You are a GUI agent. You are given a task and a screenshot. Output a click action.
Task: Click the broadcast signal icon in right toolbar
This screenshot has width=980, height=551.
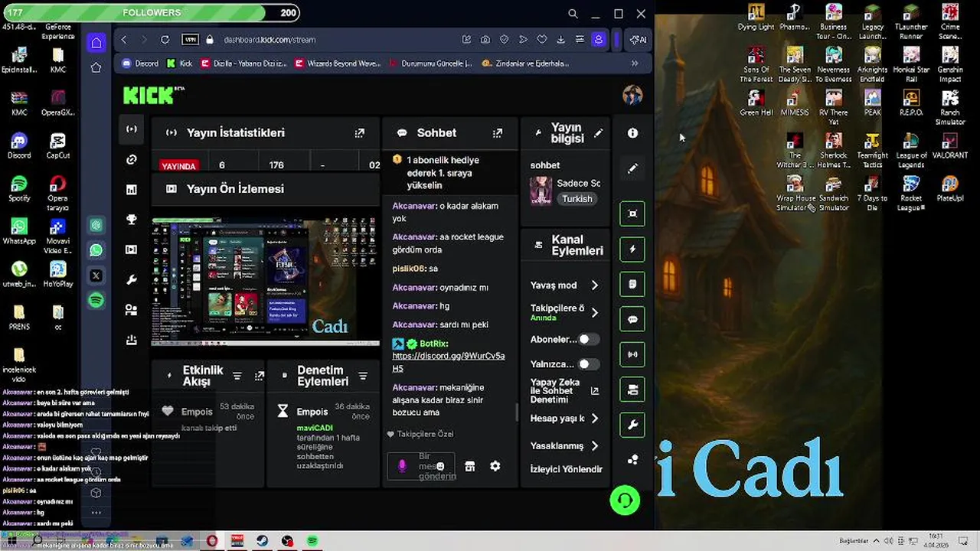632,354
